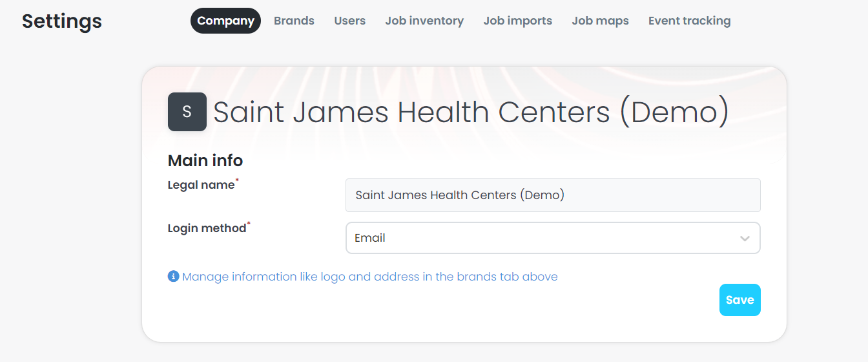Click the 'Manage information like logo' hint link
868x362 pixels.
(x=369, y=277)
